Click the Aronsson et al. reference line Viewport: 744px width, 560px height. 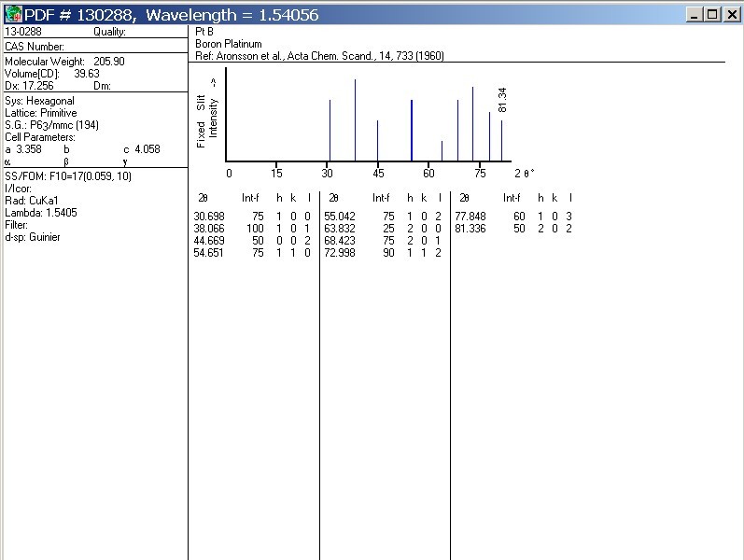pos(320,56)
